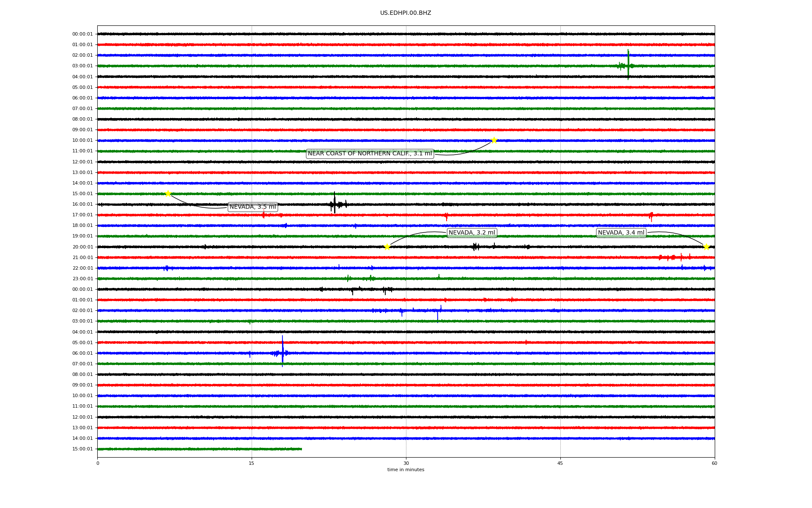Image resolution: width=812 pixels, height=508 pixels.
Task: Click the star beside the NEVADA 3.2 ml arrow
Action: point(387,247)
